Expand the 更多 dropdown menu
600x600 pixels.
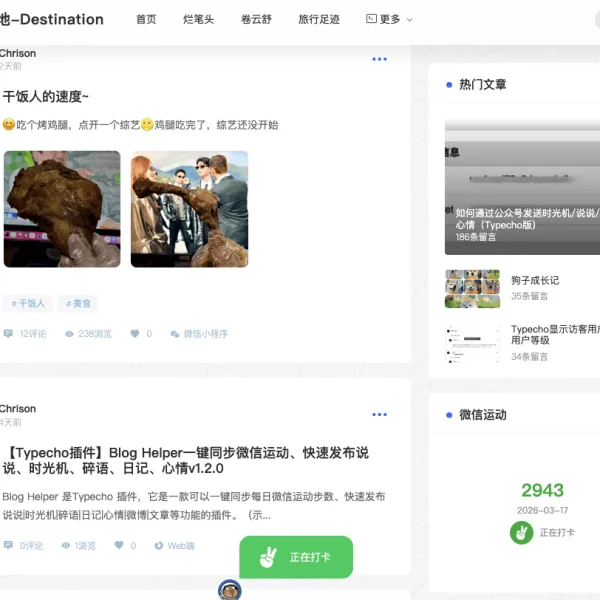click(390, 19)
